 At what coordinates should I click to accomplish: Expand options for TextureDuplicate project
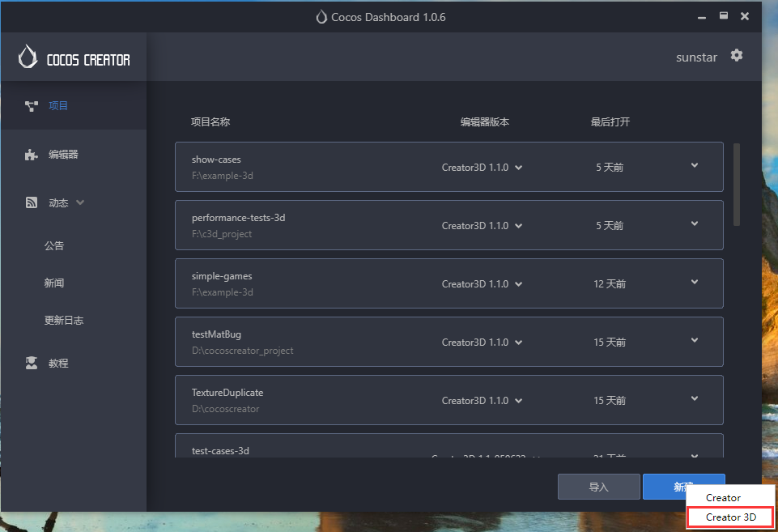[695, 398]
